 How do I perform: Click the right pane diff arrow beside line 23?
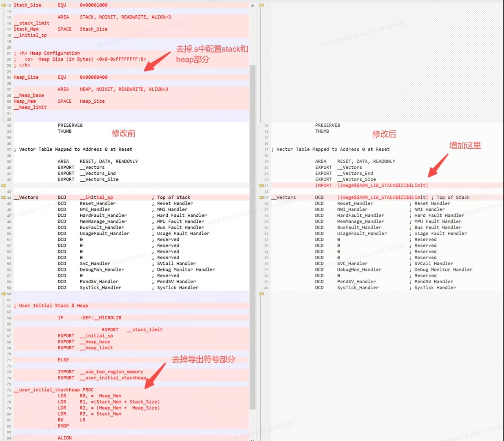(x=261, y=185)
